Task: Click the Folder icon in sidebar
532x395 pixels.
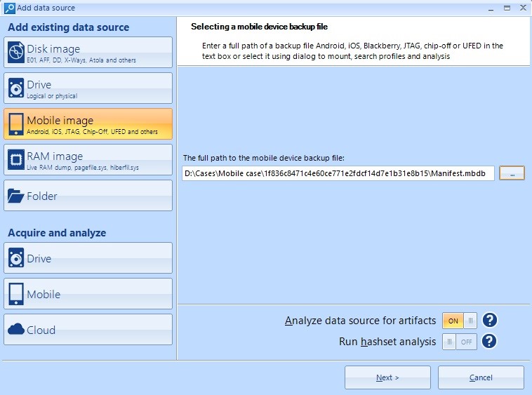Action: tap(16, 196)
